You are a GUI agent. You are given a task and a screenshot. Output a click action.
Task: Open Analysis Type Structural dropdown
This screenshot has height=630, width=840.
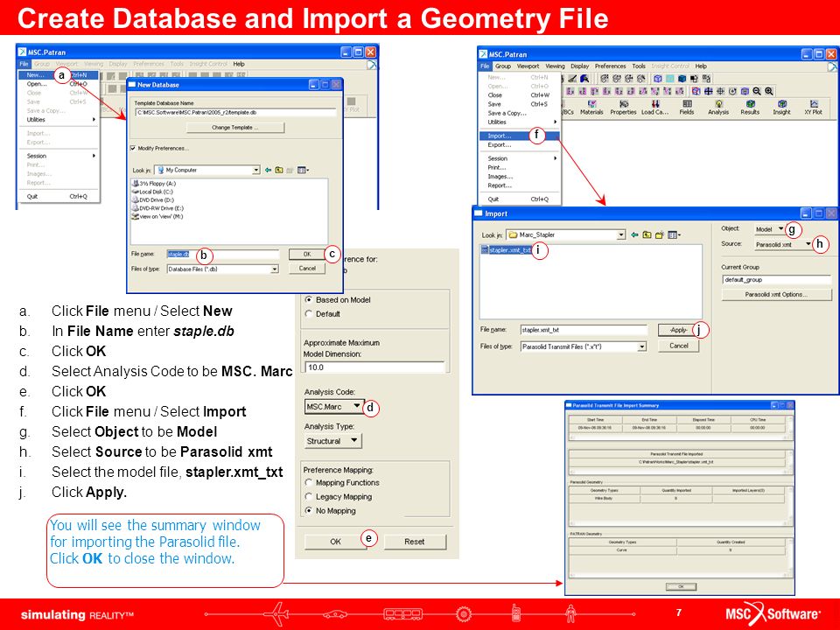332,441
